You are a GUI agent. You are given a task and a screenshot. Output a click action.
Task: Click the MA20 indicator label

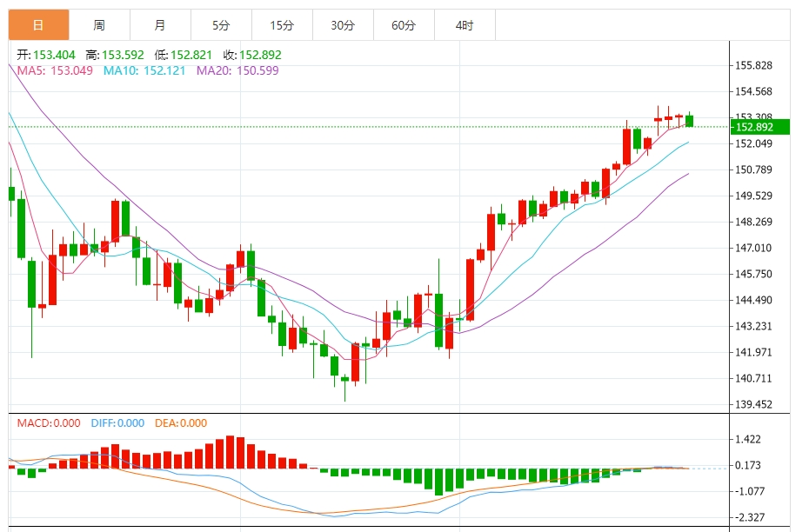[237, 70]
